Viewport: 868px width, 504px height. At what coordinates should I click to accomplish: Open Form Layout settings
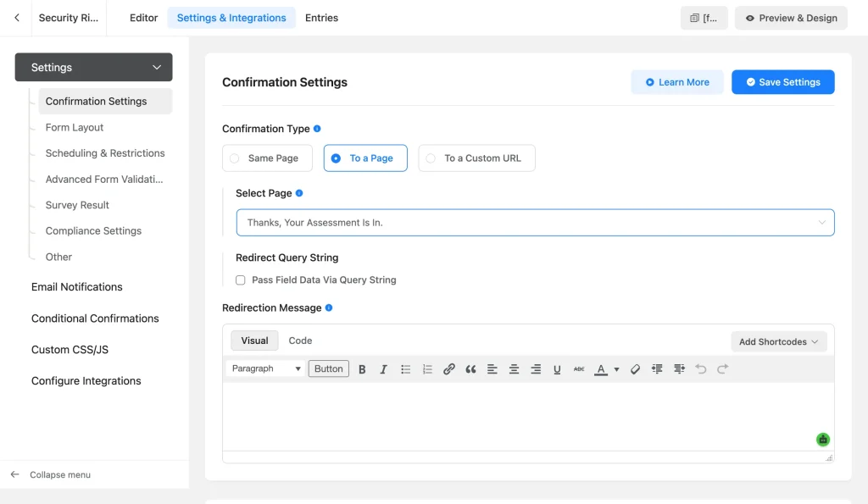75,127
